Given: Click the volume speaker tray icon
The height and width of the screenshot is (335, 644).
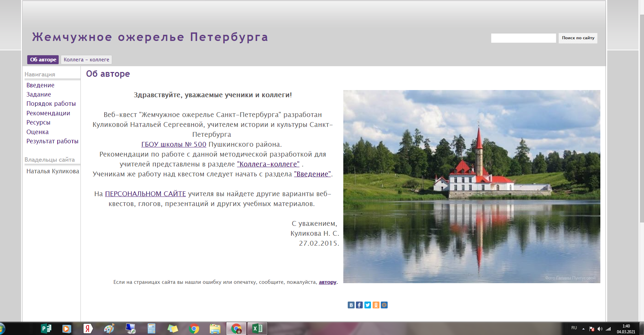Looking at the screenshot, I should [600, 329].
